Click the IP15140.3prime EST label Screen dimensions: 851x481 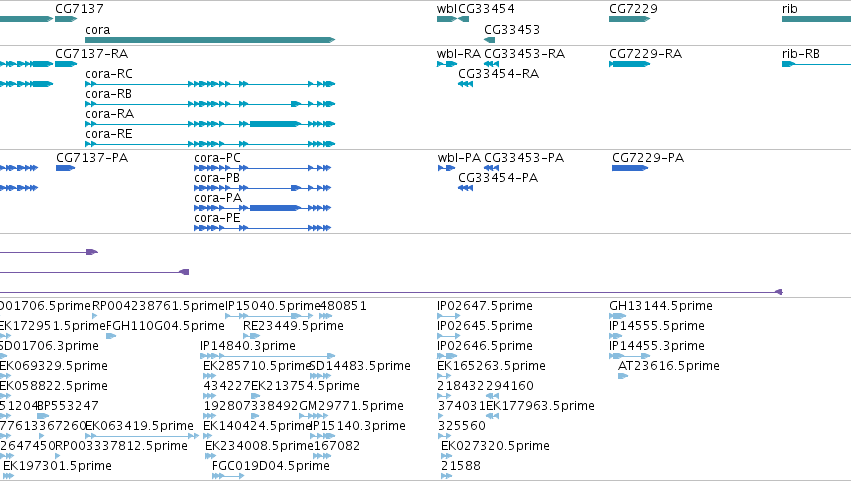point(358,426)
